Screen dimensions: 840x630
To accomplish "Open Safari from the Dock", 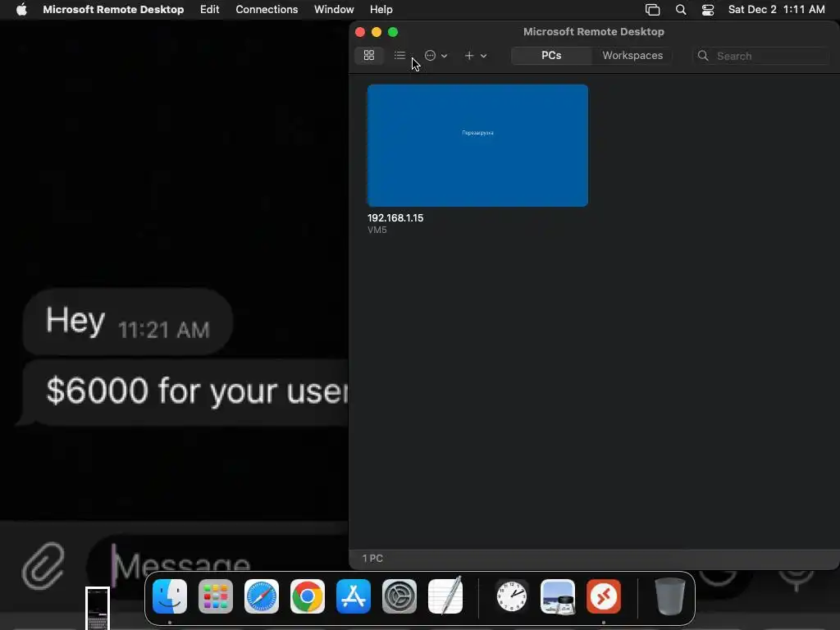I will coord(262,596).
